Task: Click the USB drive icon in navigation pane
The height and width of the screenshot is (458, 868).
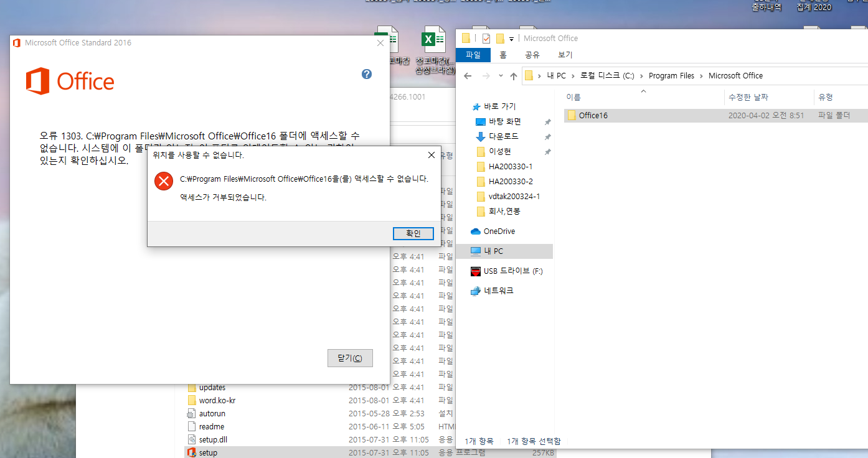Action: 476,271
